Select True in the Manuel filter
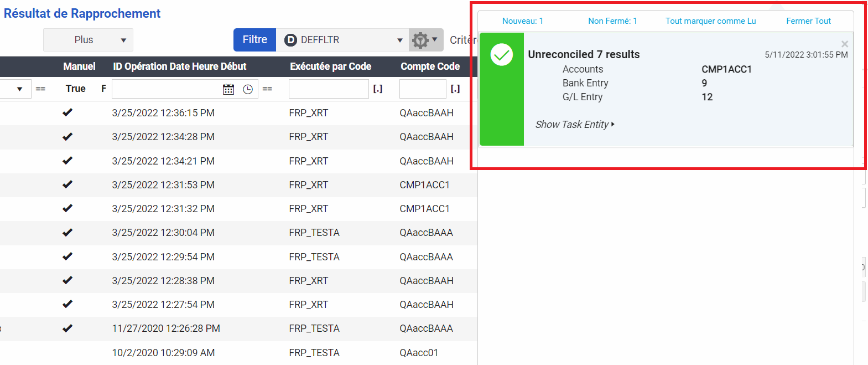The height and width of the screenshot is (365, 868). (75, 89)
